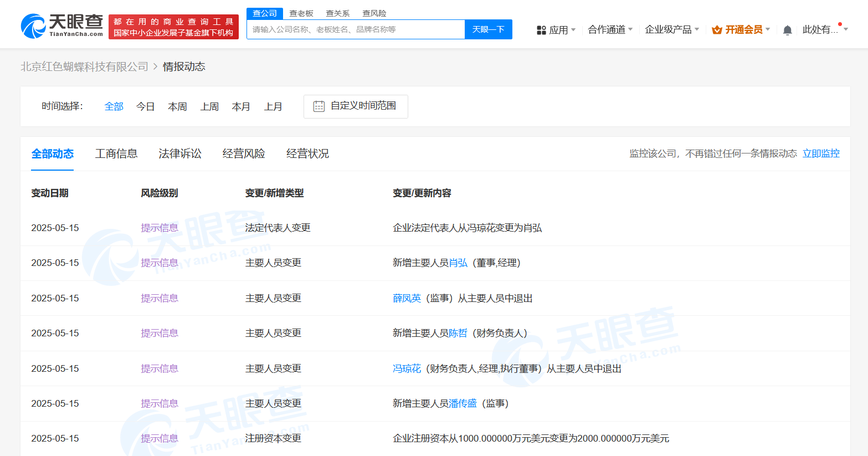The image size is (868, 456).
Task: Click the 天眼一下 search button
Action: coord(488,29)
